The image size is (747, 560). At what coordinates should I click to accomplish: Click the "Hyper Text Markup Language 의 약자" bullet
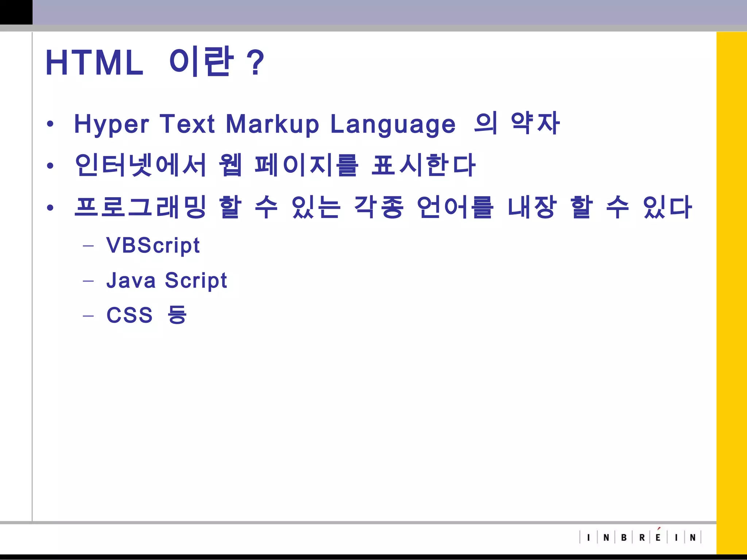317,124
